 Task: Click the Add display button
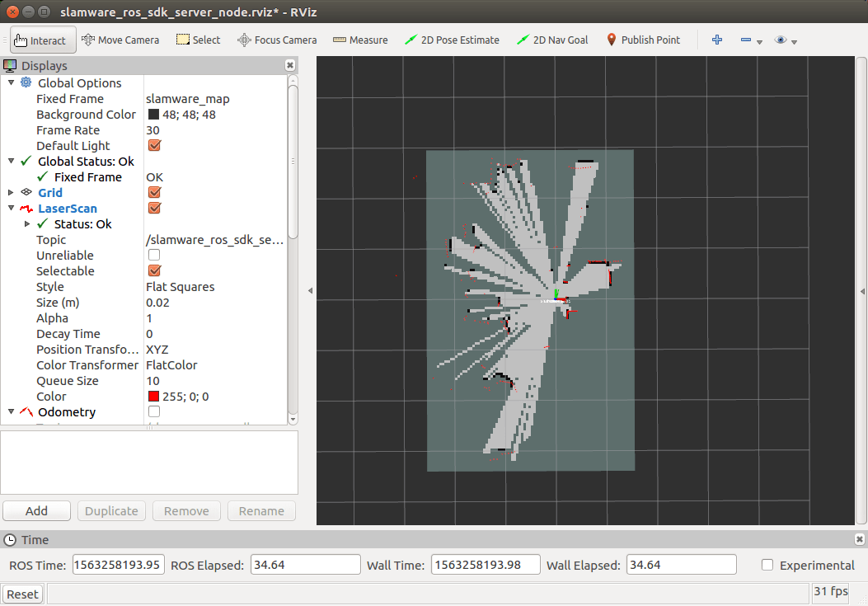(x=36, y=510)
